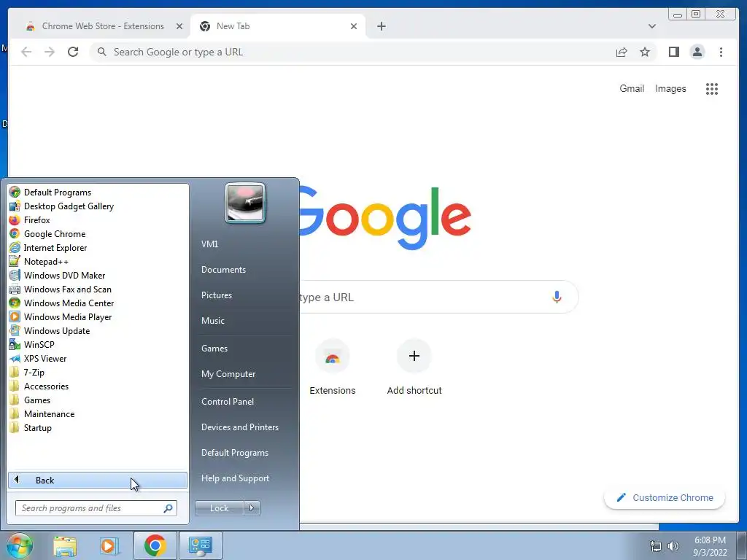Click the Search programs and files box
Screen dimensions: 747x560
96,508
